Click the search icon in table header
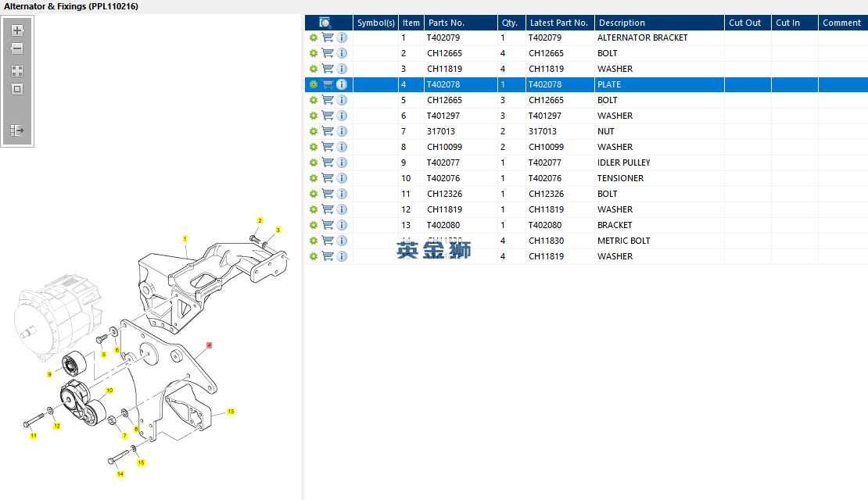Image resolution: width=868 pixels, height=500 pixels. 325,23
